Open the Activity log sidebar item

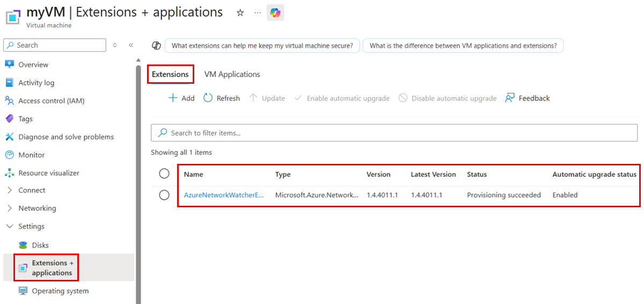pos(36,83)
